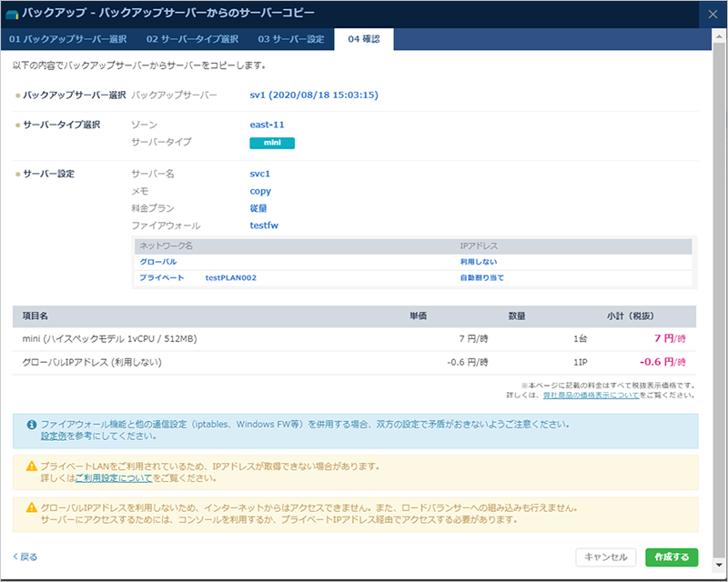The width and height of the screenshot is (728, 582).
Task: Switch to the 01 バックアップサーバー選択 tab
Action: 69,39
